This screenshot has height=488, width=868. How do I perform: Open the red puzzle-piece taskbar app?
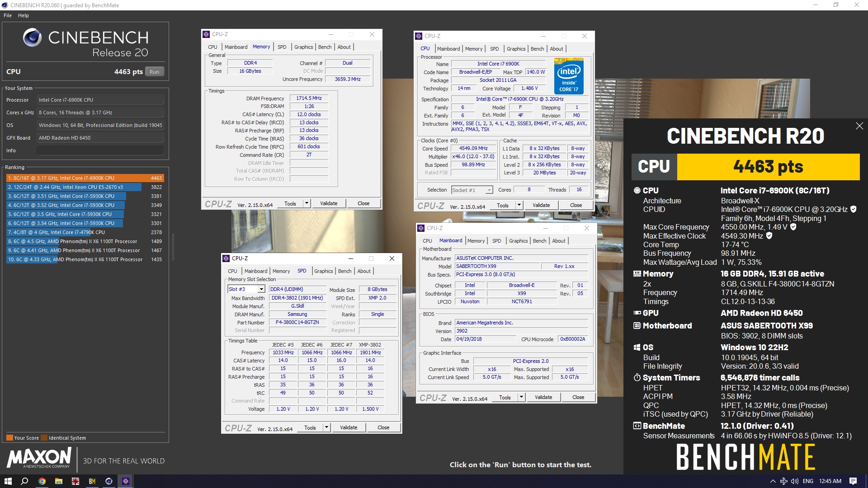tap(75, 481)
